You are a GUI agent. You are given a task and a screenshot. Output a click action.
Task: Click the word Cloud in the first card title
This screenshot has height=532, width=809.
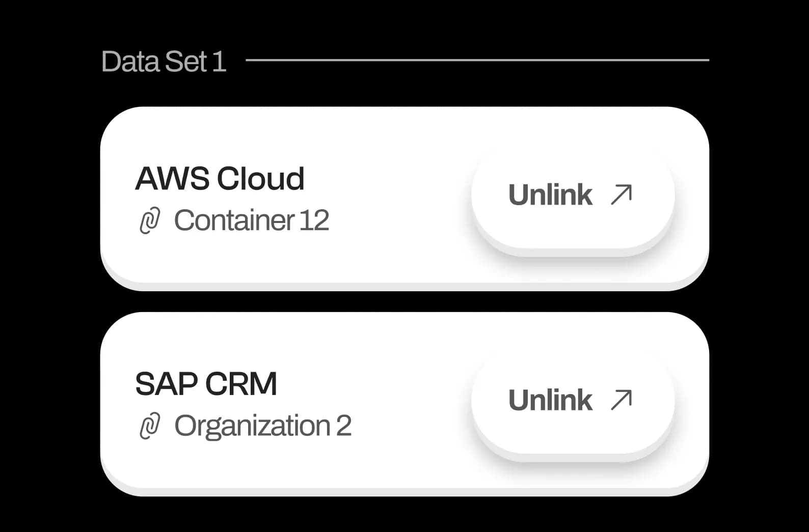pyautogui.click(x=261, y=179)
